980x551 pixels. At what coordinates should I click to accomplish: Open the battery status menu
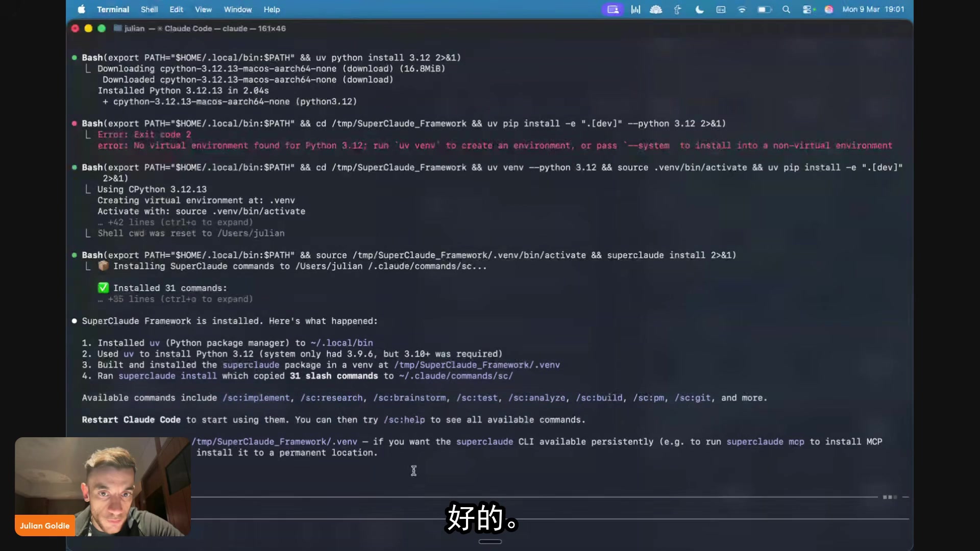(x=764, y=9)
